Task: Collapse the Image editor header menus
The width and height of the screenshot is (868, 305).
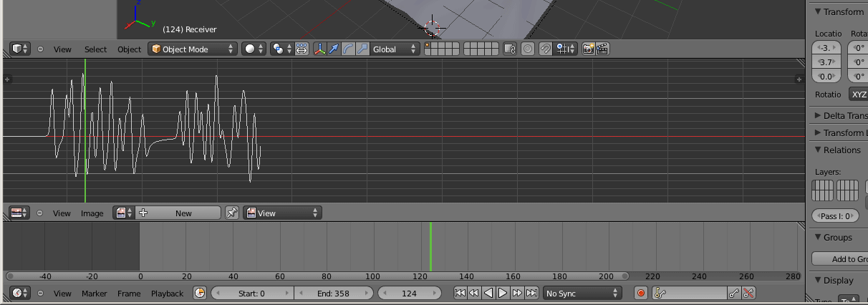Action: point(40,213)
